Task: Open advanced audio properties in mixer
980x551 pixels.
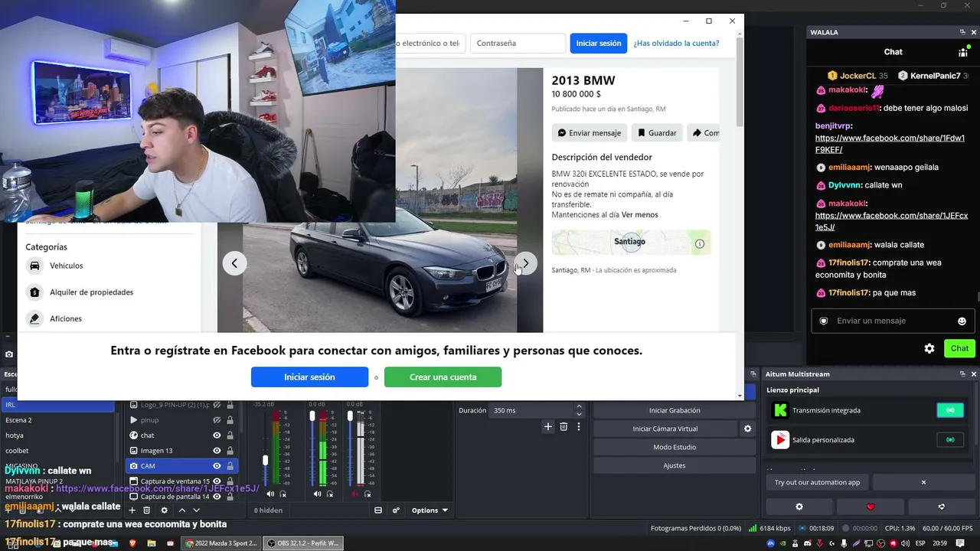Action: pos(396,510)
